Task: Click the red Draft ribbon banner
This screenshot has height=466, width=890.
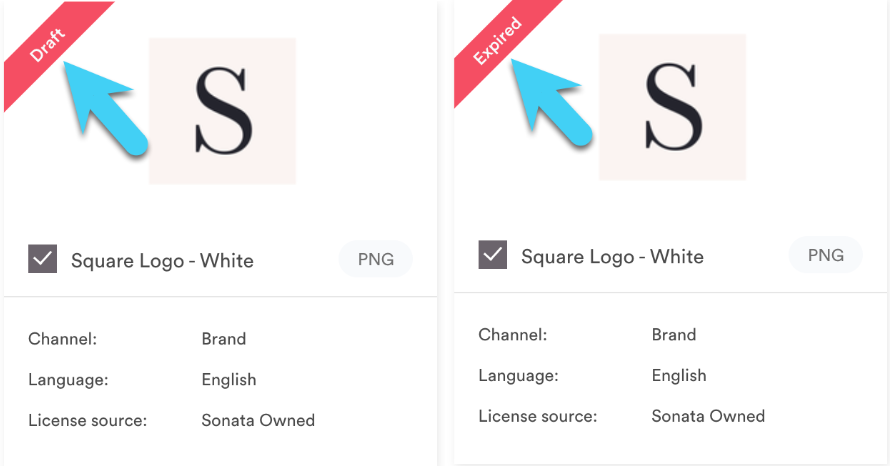Action: point(48,47)
